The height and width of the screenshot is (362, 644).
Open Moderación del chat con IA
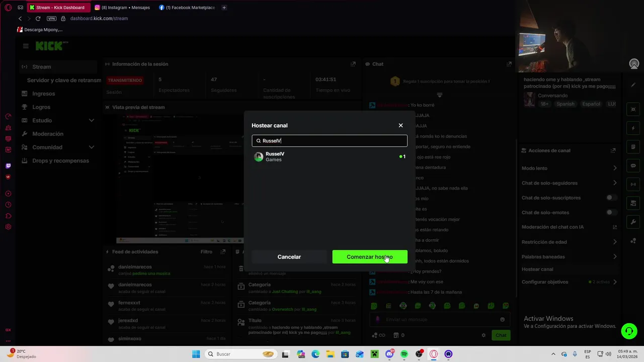(569, 227)
